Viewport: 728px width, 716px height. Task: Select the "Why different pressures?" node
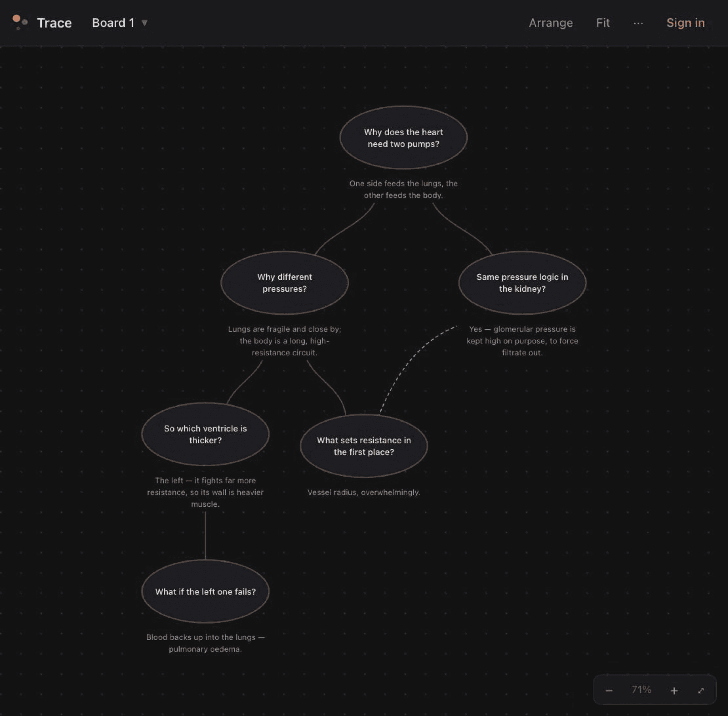[285, 283]
